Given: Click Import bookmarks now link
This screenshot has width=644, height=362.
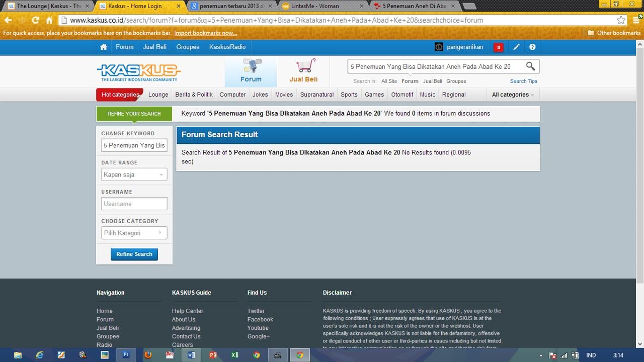Looking at the screenshot, I should tap(206, 33).
